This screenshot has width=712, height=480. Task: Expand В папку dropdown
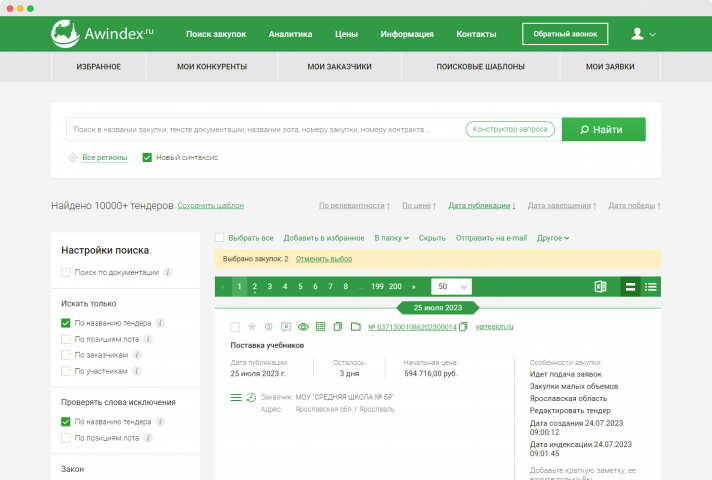391,238
